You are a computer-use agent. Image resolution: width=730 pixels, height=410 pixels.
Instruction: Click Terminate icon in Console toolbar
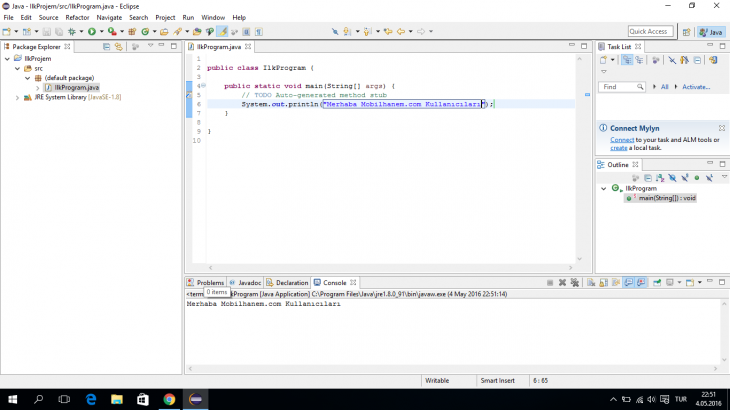coord(550,282)
